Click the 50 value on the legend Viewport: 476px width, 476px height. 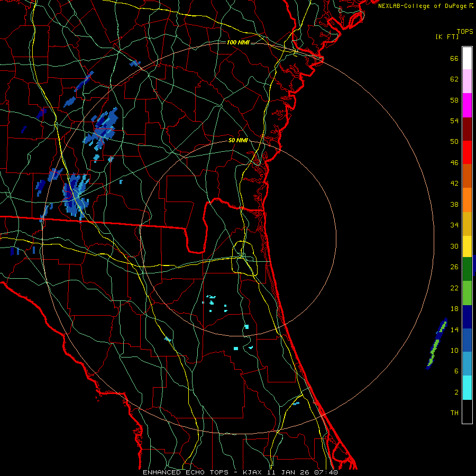(x=454, y=142)
